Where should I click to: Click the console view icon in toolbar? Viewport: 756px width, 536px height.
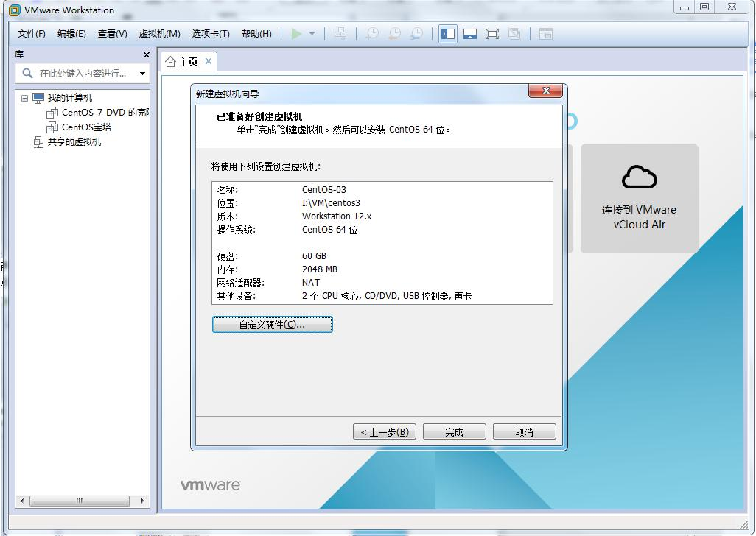click(546, 34)
